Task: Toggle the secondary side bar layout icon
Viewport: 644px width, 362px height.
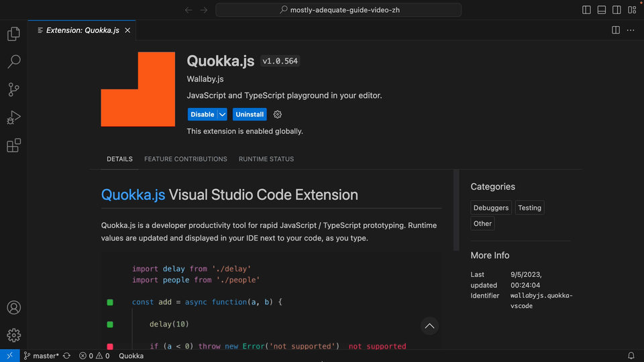Action: pos(616,10)
